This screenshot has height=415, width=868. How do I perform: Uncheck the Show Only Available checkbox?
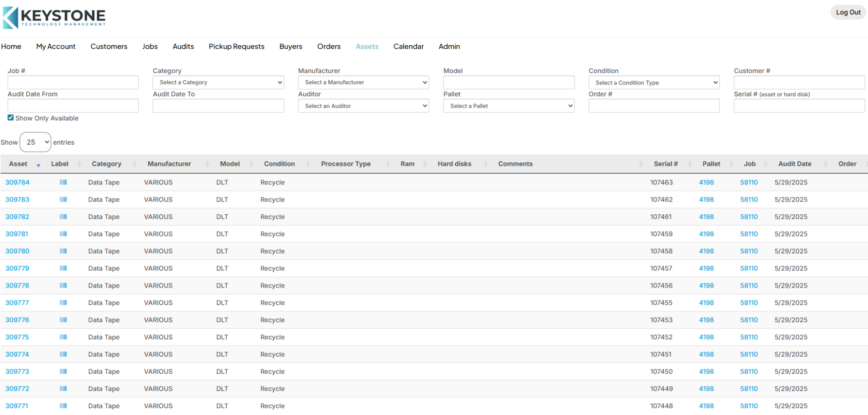click(x=10, y=118)
